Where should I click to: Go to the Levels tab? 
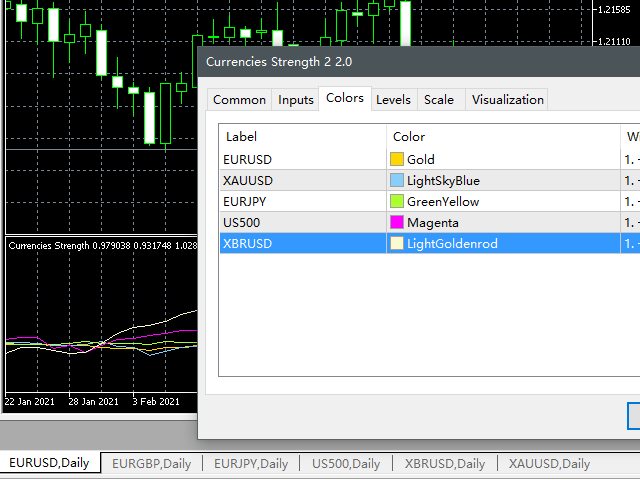[x=393, y=99]
